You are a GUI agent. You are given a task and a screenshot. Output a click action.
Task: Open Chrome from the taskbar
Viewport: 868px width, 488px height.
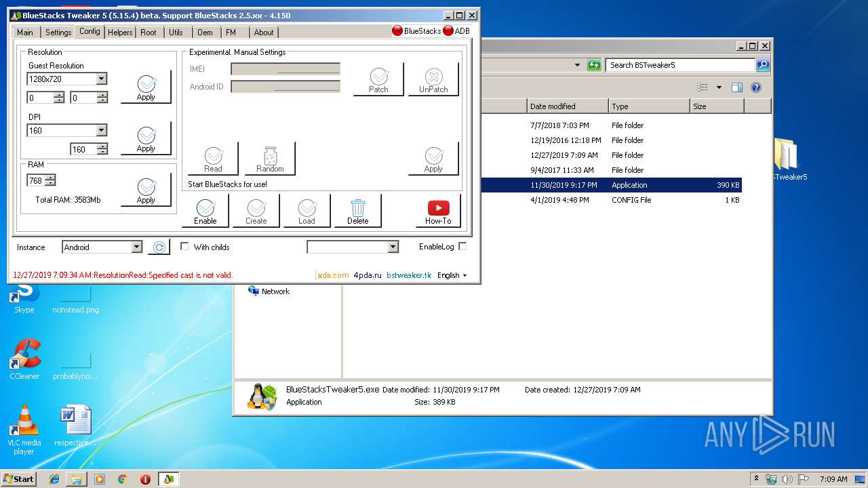122,479
